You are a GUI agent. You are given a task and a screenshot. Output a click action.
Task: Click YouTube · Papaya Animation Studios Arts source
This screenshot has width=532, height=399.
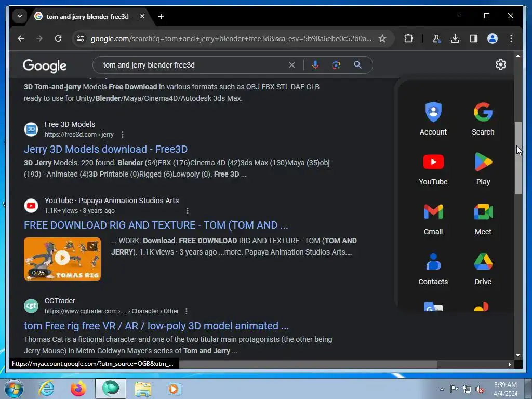(x=112, y=201)
